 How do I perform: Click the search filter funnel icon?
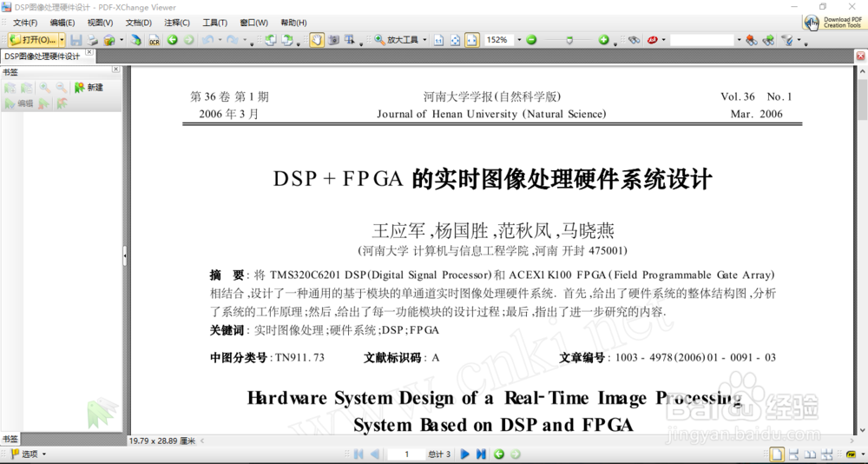786,40
